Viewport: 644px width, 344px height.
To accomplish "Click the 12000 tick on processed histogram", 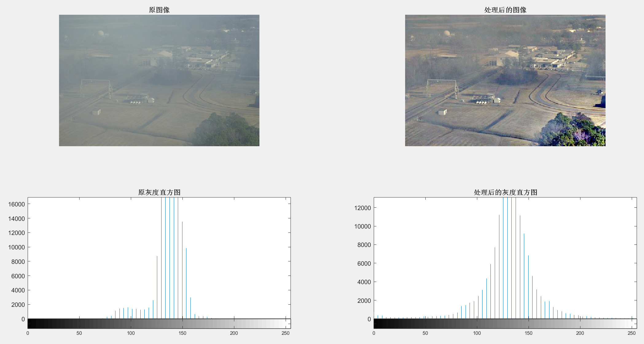I will click(x=363, y=208).
